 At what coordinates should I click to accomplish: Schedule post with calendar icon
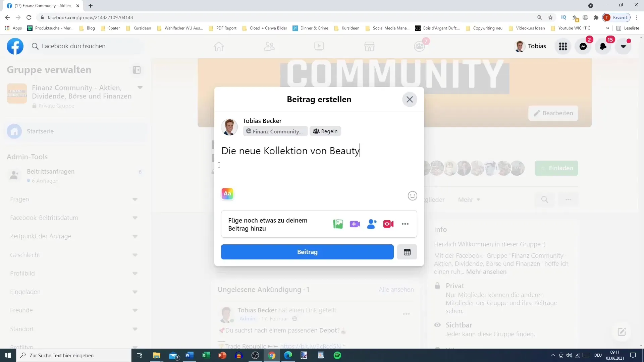[x=407, y=252]
